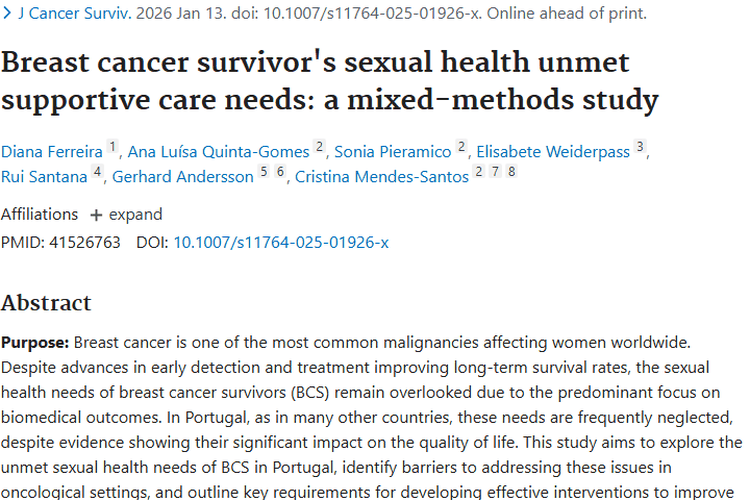Click affiliation superscript 3 after Weiderpass

coord(640,147)
